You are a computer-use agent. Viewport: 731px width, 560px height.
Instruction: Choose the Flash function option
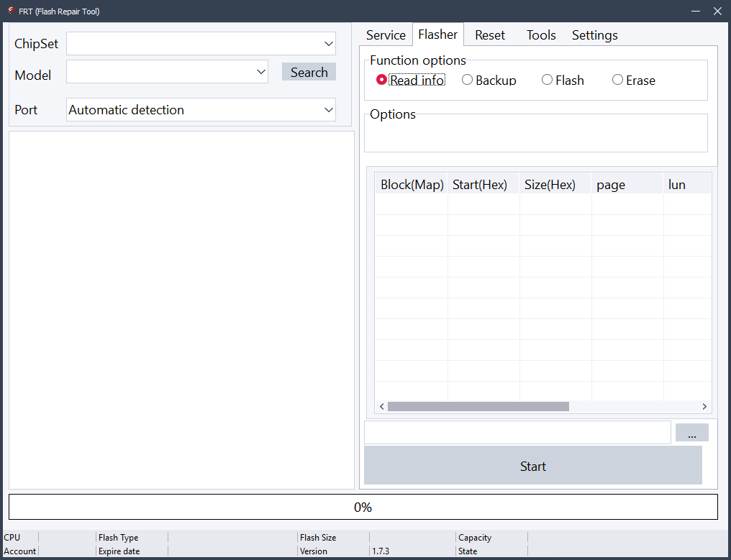coord(547,80)
